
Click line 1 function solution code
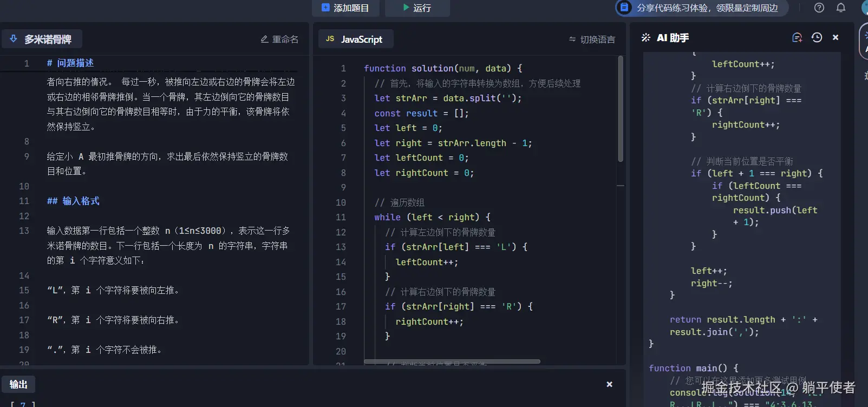pos(443,68)
